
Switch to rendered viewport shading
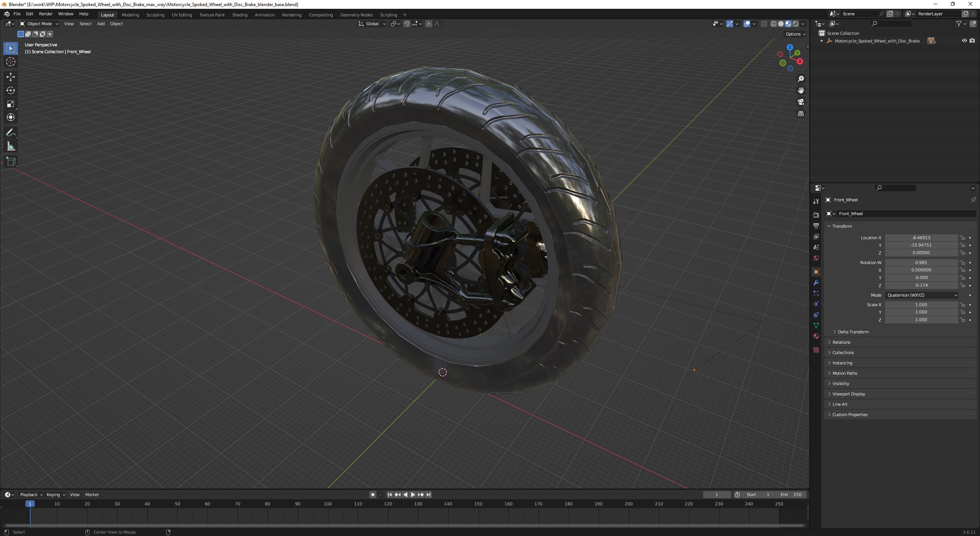795,24
